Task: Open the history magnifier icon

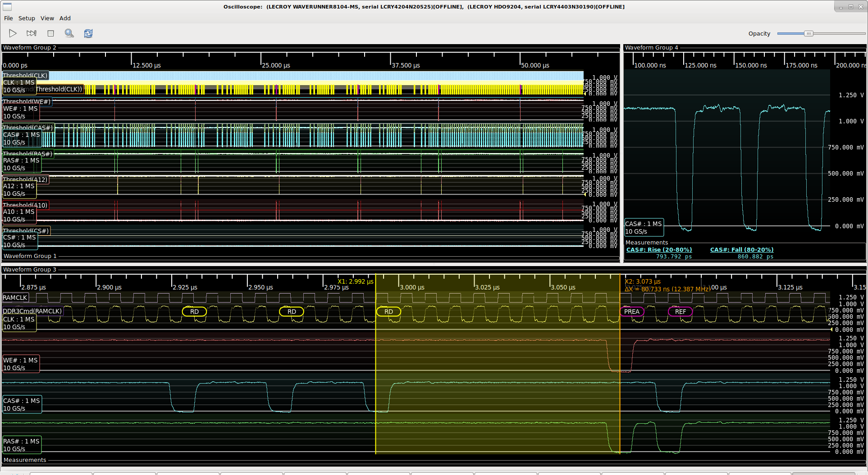Action: click(69, 33)
